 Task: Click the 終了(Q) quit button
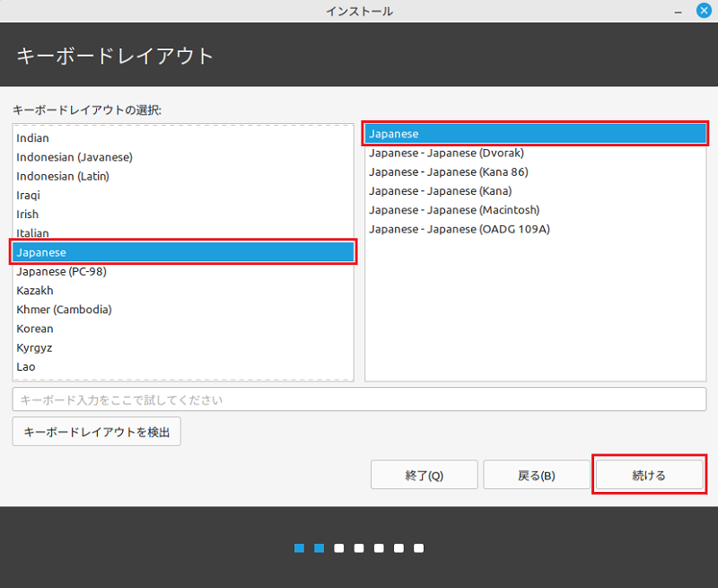point(424,475)
